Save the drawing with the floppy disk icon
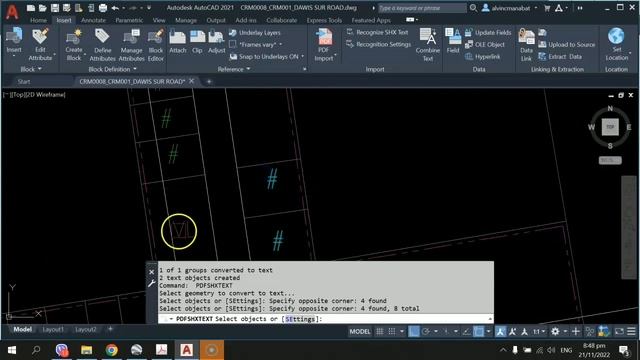The height and width of the screenshot is (360, 640). 55,8
